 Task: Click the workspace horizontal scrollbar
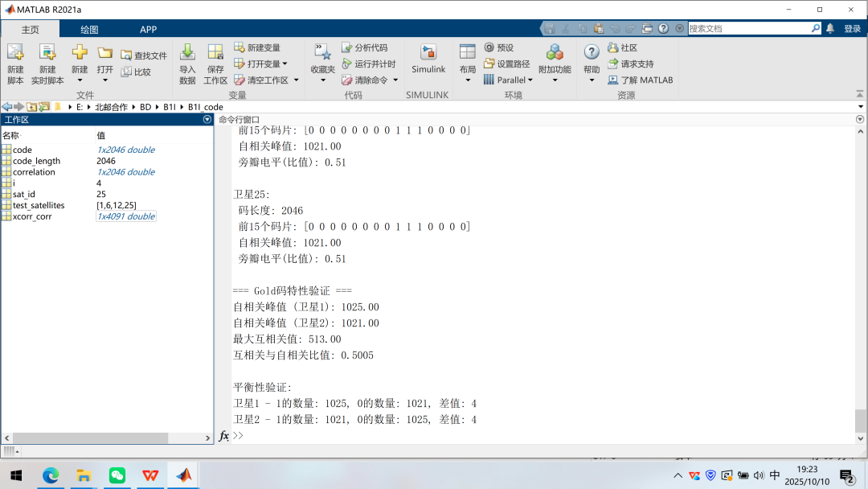coord(90,438)
